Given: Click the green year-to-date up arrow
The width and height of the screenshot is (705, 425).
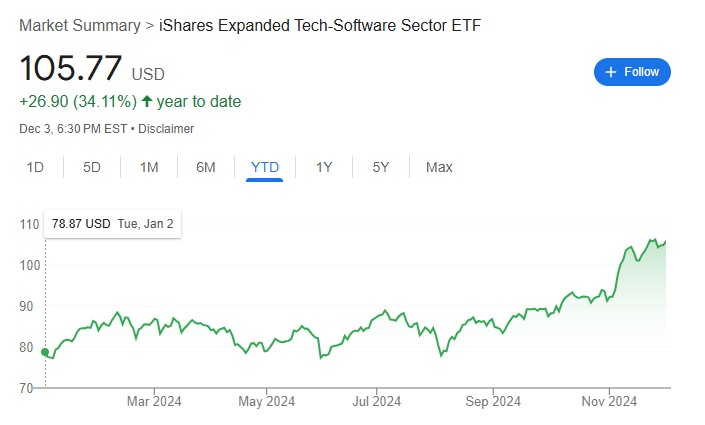Looking at the screenshot, I should click(x=147, y=101).
